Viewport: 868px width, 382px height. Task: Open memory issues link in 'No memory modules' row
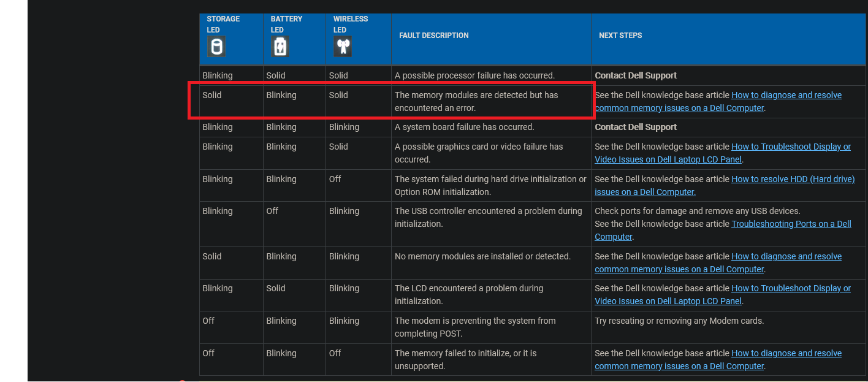click(x=718, y=263)
